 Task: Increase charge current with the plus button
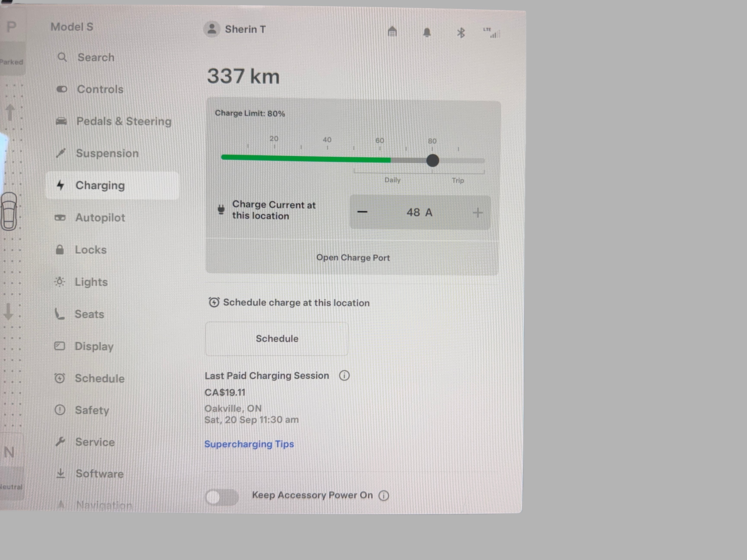click(477, 213)
